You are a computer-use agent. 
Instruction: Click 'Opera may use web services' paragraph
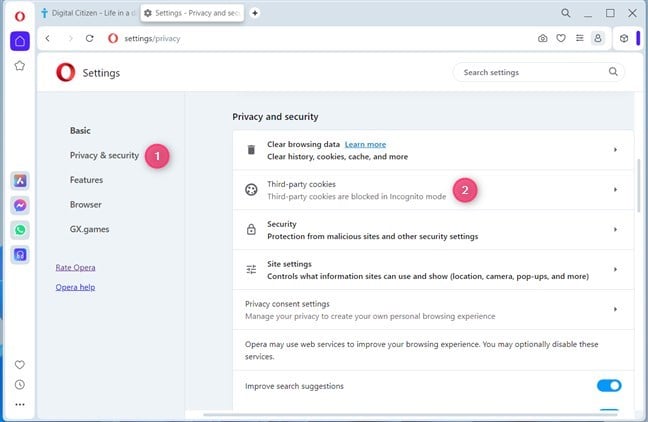pyautogui.click(x=422, y=350)
